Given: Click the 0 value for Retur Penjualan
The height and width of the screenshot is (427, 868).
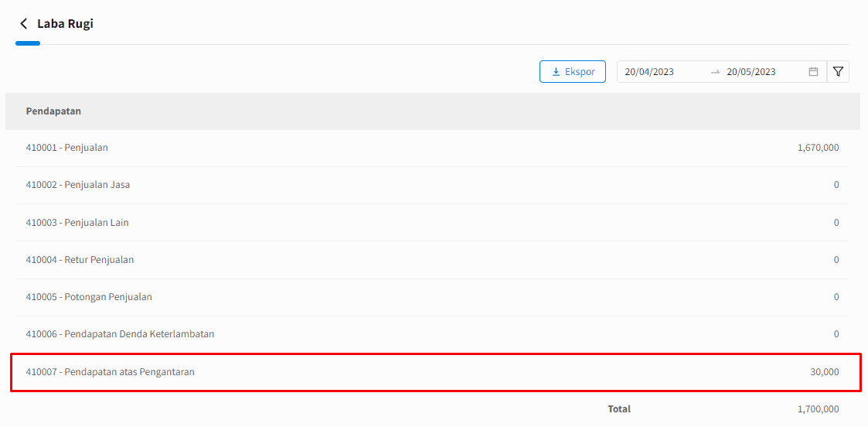Looking at the screenshot, I should pos(836,259).
